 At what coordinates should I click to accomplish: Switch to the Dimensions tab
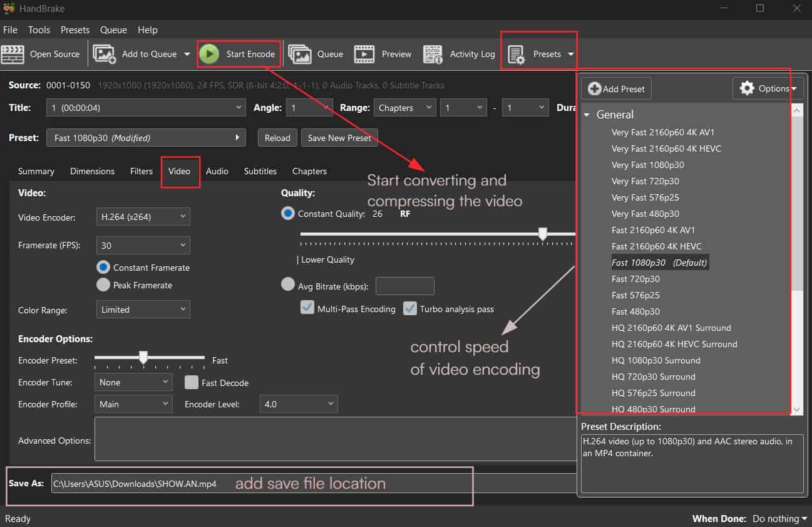pyautogui.click(x=92, y=171)
